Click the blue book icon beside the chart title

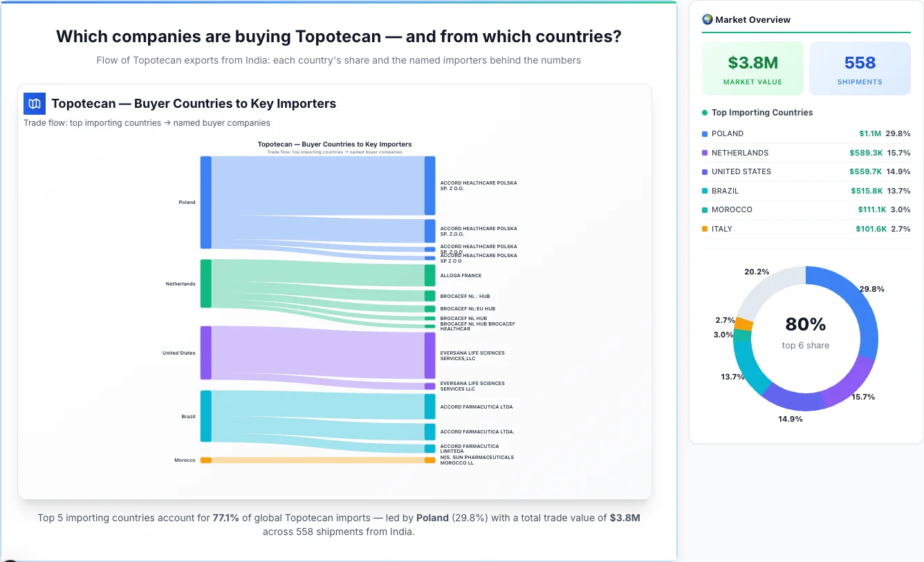(34, 103)
